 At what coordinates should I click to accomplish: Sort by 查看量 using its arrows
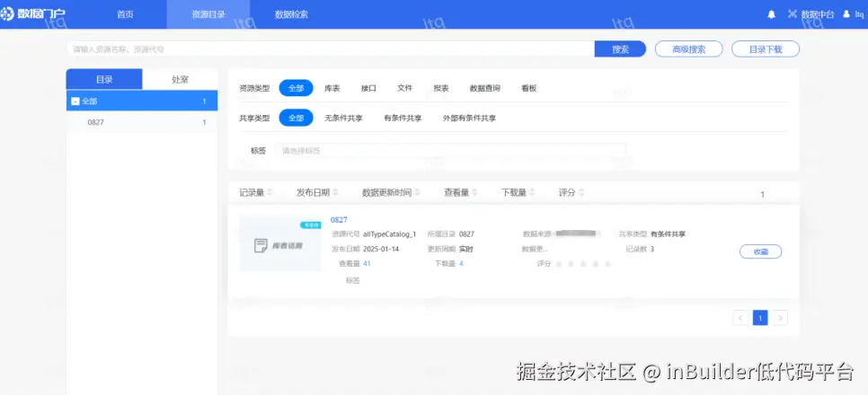coord(475,192)
